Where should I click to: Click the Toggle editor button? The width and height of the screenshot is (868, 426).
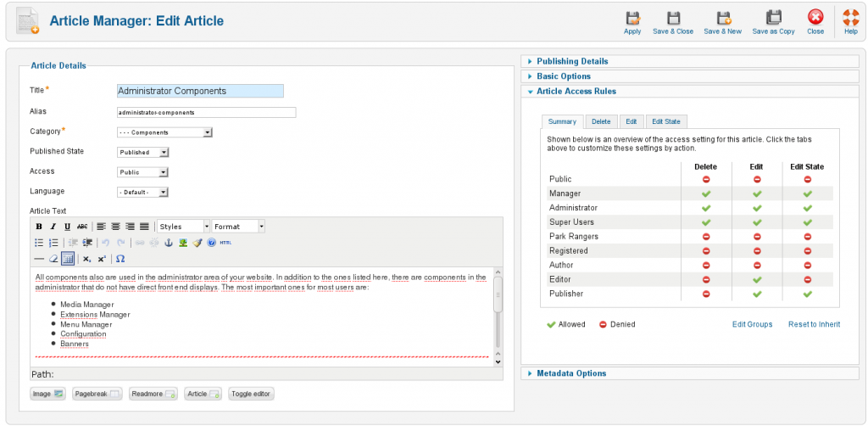(251, 394)
